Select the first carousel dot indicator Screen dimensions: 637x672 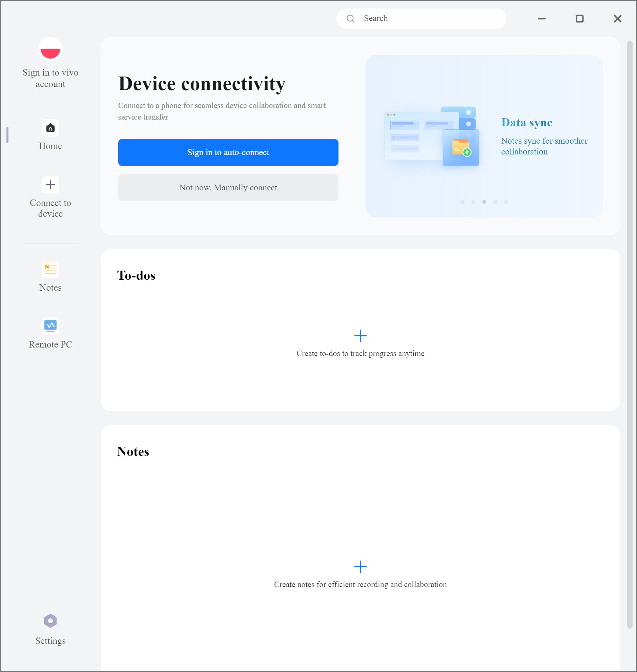pos(463,202)
